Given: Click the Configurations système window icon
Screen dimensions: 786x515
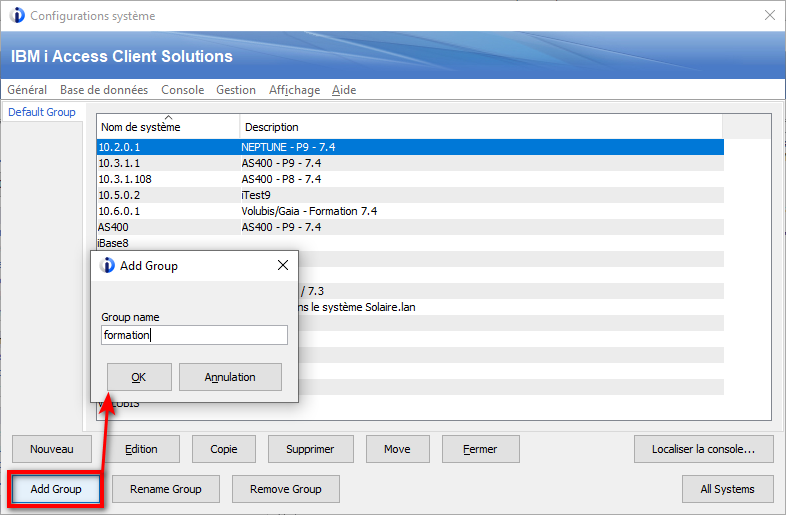Looking at the screenshot, I should coord(17,16).
